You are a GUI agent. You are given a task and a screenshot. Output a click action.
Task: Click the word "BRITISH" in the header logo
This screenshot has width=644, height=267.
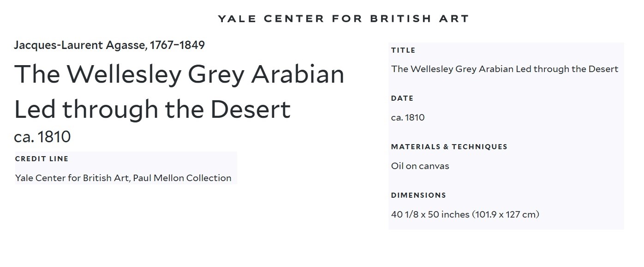[x=400, y=19]
